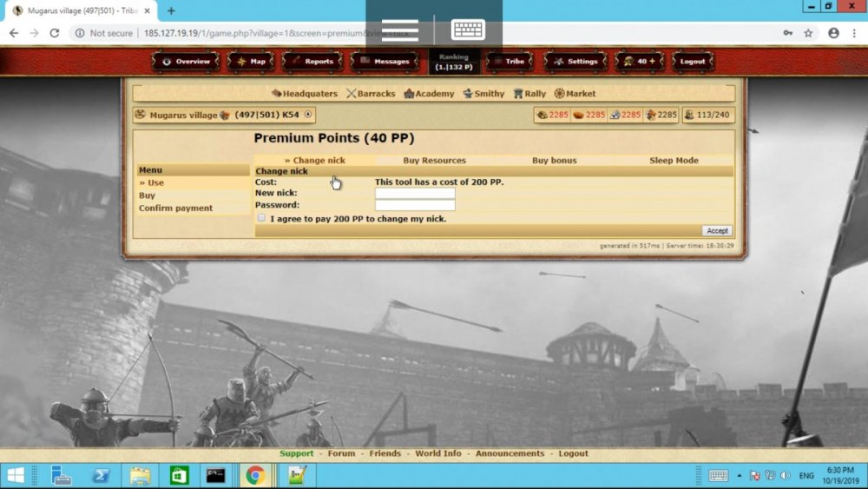
Task: Show hidden system tray icons
Action: pyautogui.click(x=740, y=476)
